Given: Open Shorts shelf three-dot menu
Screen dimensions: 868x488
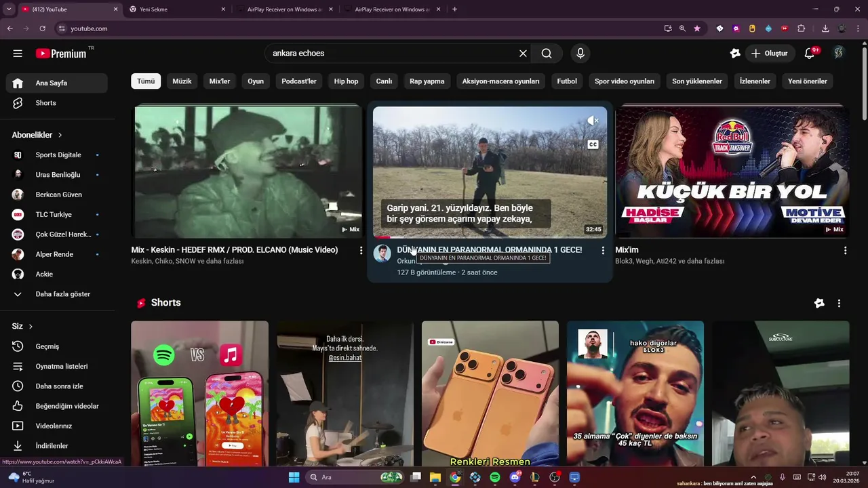Looking at the screenshot, I should click(839, 303).
